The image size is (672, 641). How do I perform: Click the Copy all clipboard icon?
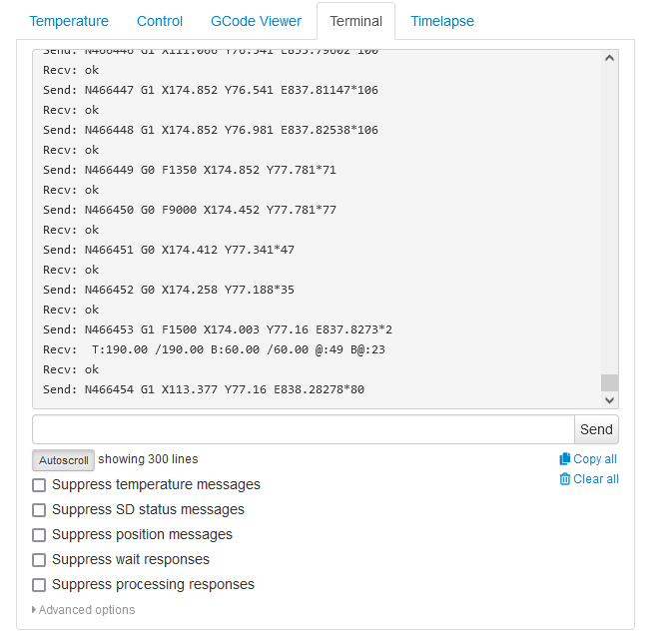tap(565, 459)
